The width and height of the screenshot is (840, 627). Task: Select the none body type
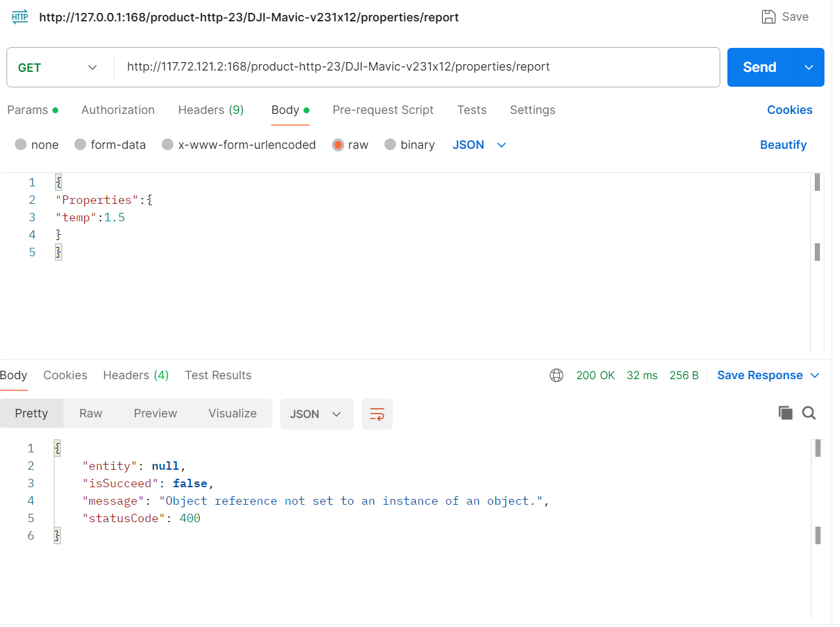pyautogui.click(x=21, y=145)
